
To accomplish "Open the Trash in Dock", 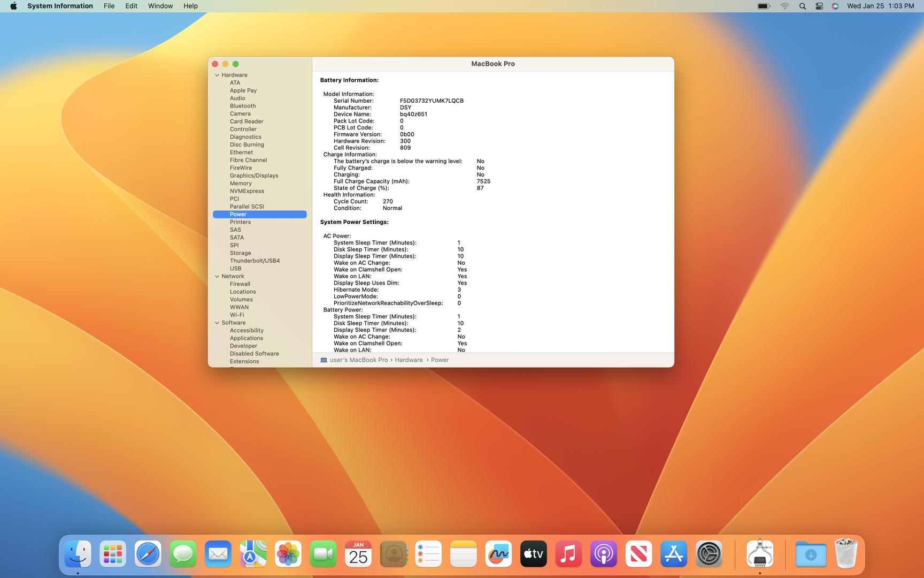I will pos(846,554).
